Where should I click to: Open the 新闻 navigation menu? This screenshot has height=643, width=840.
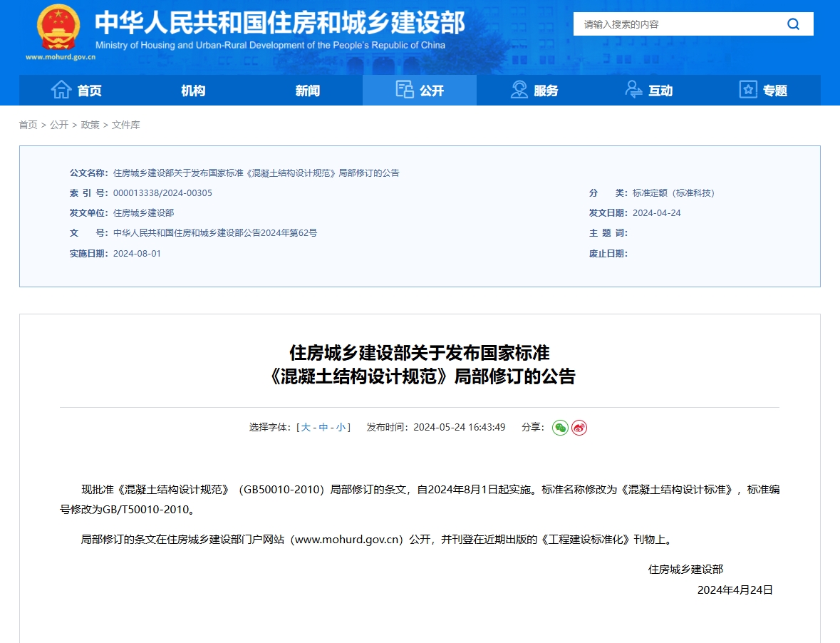307,91
